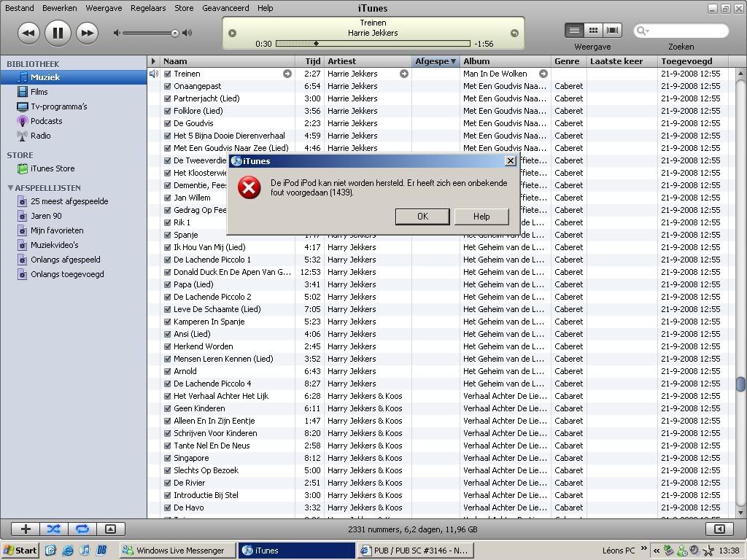Go back to the previous track
This screenshot has width=747, height=560.
pos(28,33)
